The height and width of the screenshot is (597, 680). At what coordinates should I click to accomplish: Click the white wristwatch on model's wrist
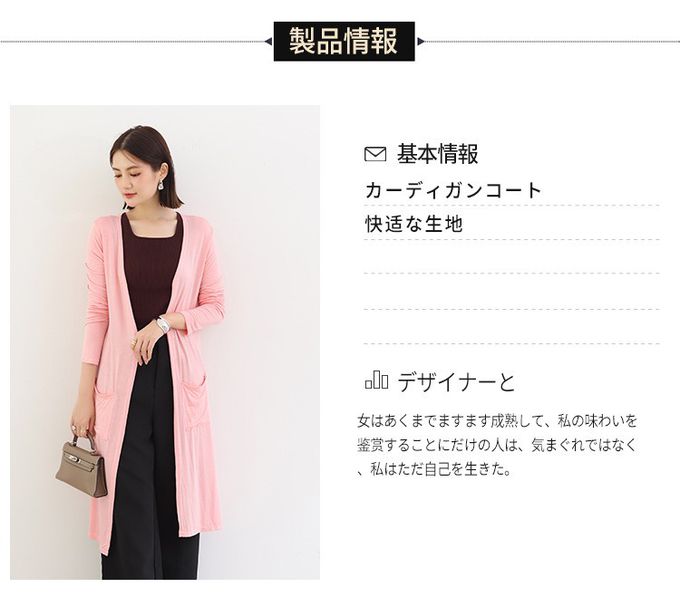tap(163, 325)
